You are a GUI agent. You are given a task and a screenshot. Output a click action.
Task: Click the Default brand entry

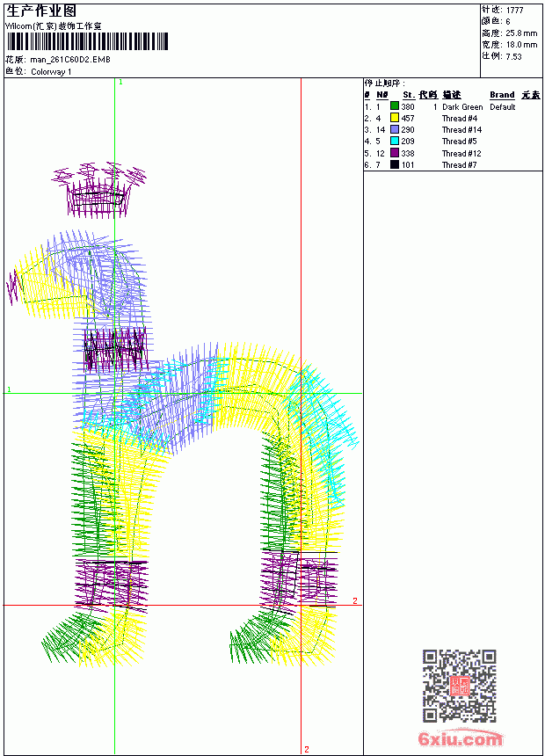[503, 107]
